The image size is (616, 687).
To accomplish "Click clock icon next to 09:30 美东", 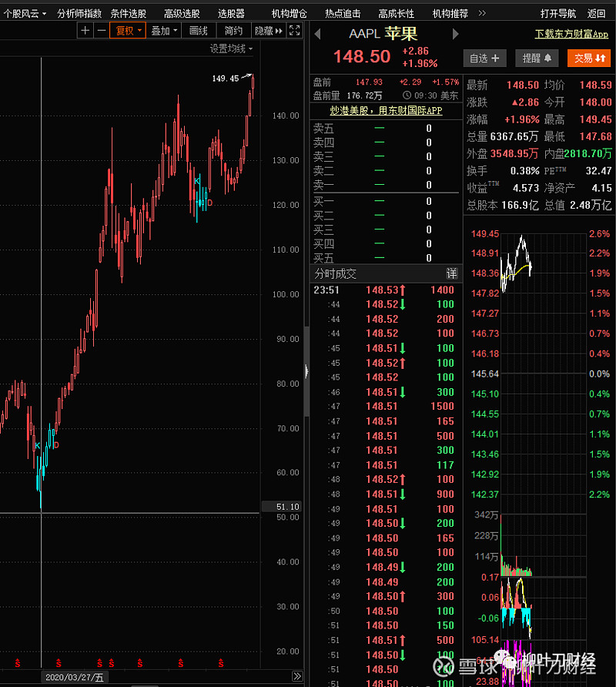I will pyautogui.click(x=407, y=95).
